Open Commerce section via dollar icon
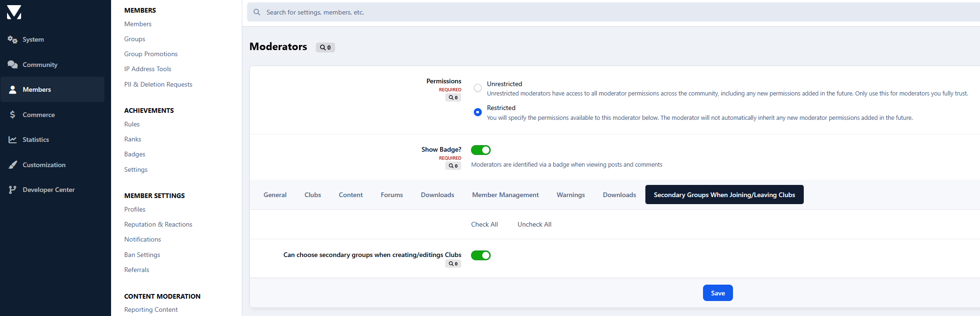 (x=13, y=115)
